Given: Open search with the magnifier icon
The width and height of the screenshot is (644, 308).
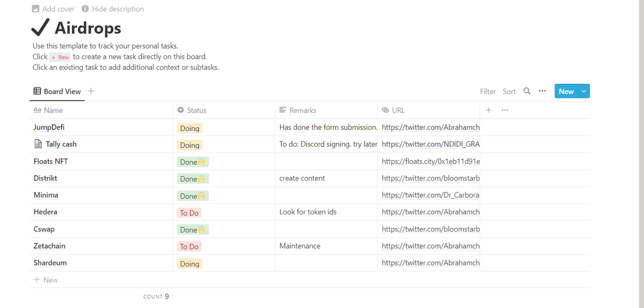Looking at the screenshot, I should click(527, 91).
